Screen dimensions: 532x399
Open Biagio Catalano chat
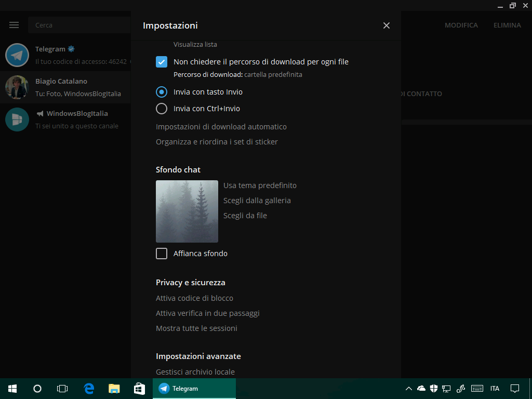coord(65,87)
